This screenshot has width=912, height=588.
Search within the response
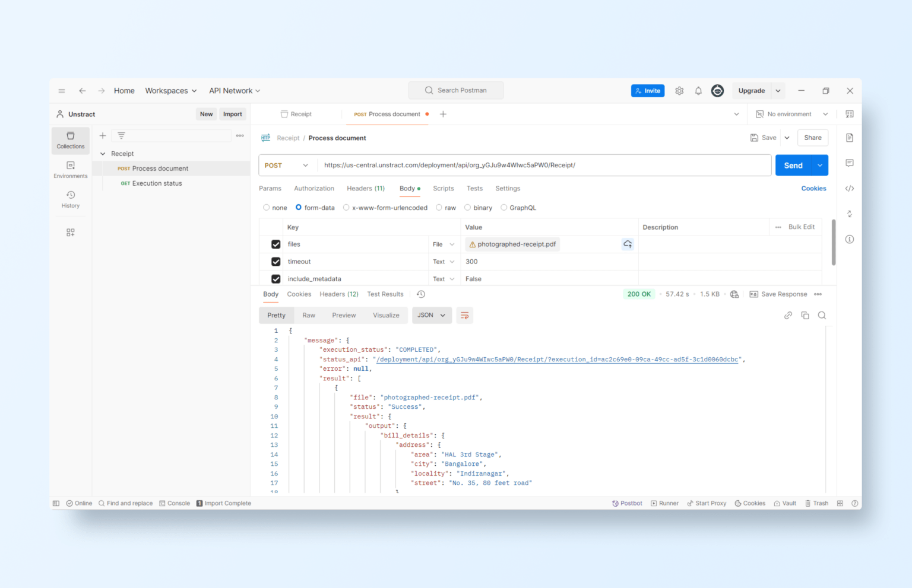pyautogui.click(x=822, y=315)
